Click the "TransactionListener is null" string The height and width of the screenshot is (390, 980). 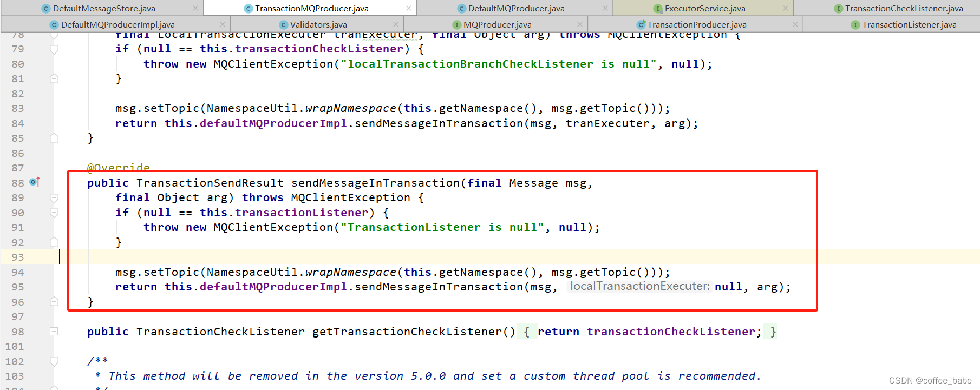pos(442,227)
